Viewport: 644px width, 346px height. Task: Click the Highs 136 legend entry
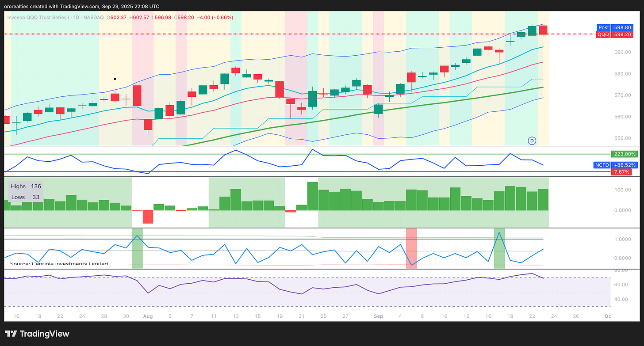tap(26, 186)
